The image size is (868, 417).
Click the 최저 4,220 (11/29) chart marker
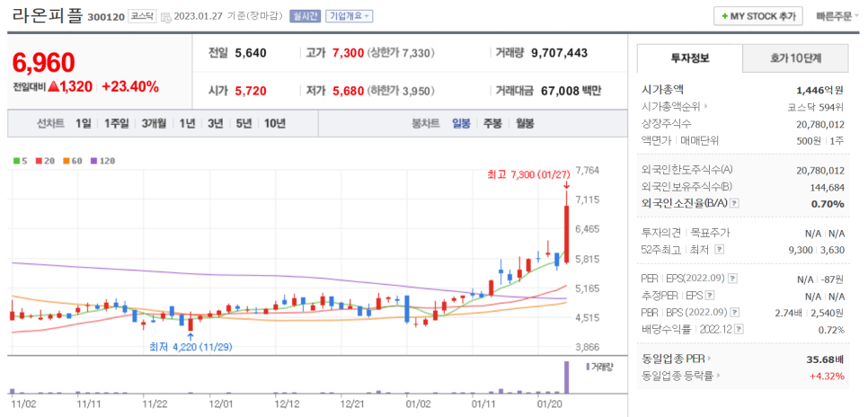(190, 347)
